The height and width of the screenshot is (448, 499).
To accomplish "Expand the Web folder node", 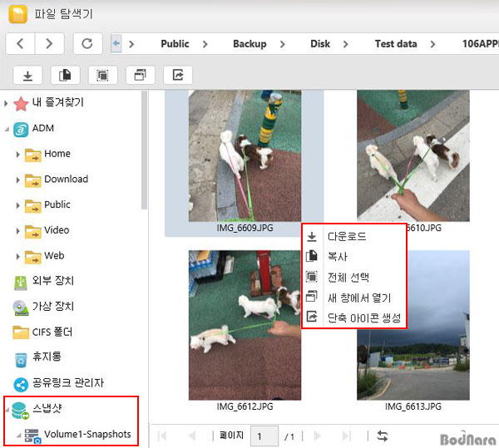I will tap(17, 257).
